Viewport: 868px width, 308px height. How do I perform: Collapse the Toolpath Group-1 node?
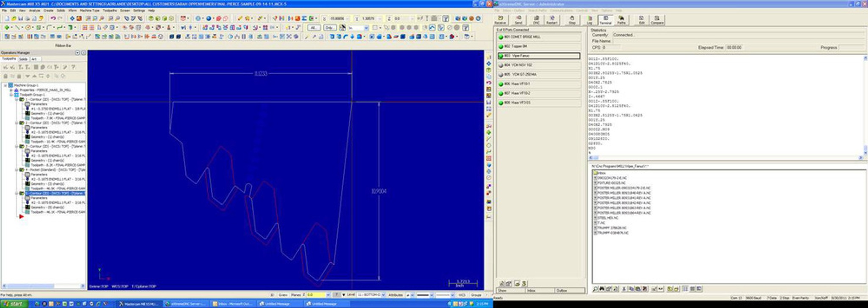click(11, 94)
